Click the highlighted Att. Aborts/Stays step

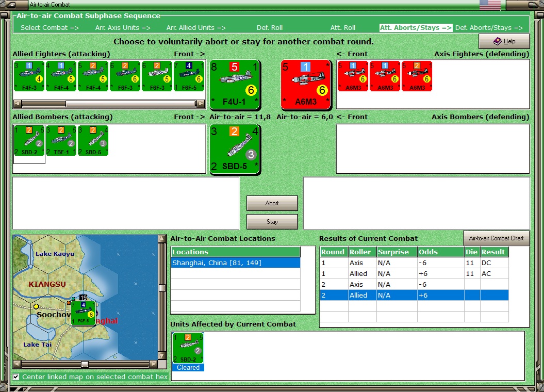click(x=416, y=28)
